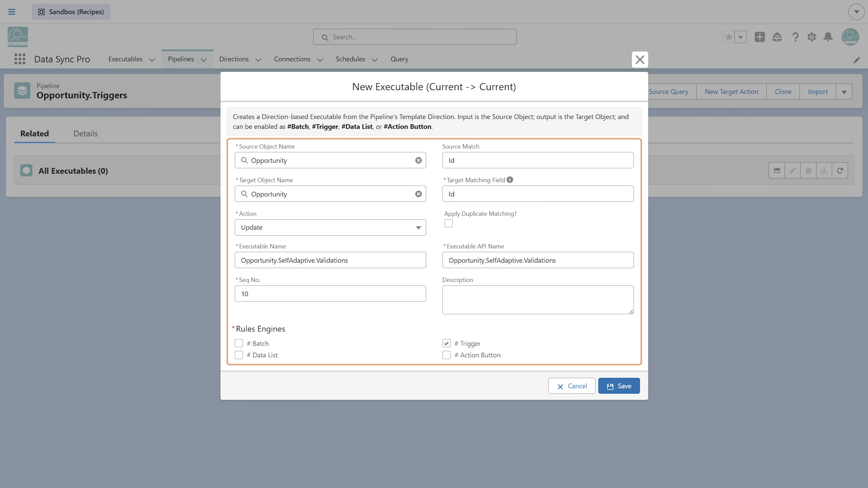Click the search magnifier in Target Object Name
This screenshot has height=488, width=868.
point(244,194)
